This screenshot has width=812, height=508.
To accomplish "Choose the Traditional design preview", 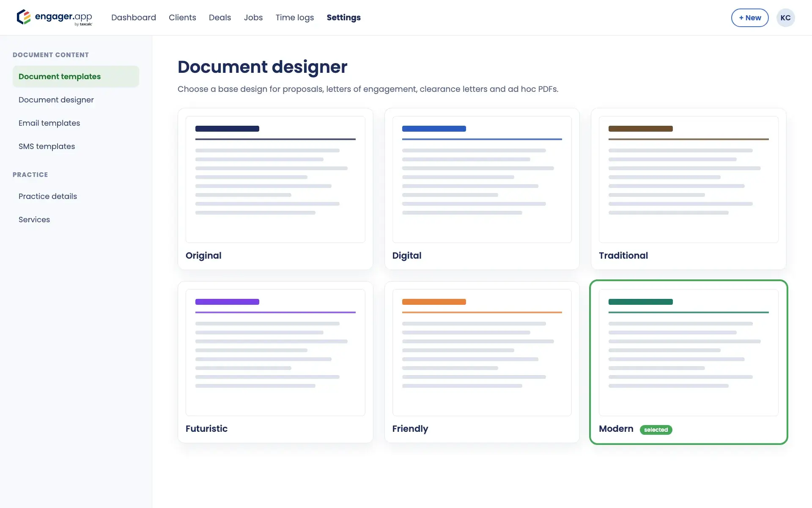I will point(689,179).
